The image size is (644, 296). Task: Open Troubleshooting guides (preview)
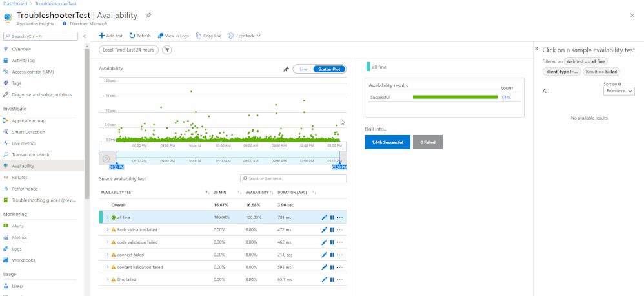pos(44,200)
